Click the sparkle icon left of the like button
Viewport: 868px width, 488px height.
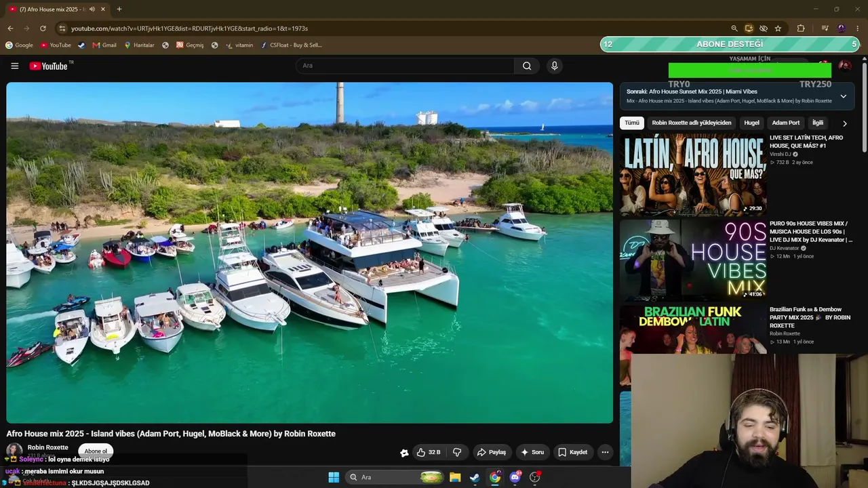(404, 453)
